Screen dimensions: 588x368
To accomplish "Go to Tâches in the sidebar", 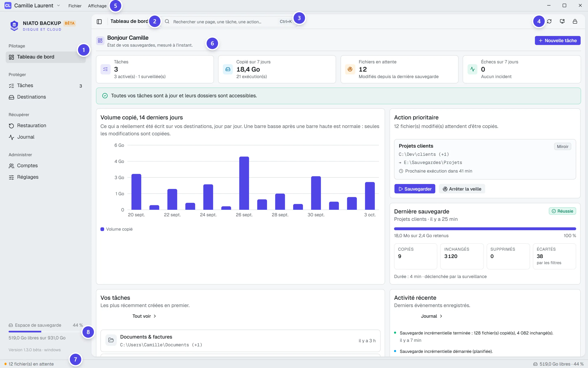I will coord(46,86).
